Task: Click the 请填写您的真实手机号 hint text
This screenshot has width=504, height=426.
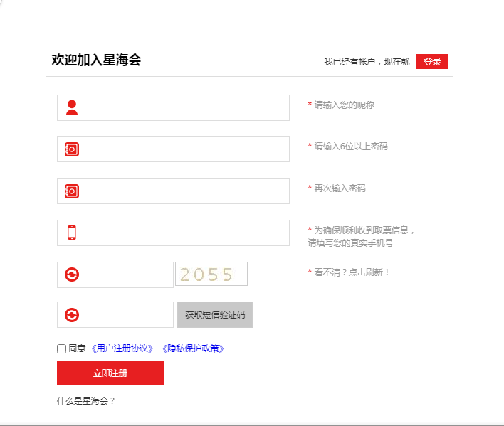Action: coord(350,243)
